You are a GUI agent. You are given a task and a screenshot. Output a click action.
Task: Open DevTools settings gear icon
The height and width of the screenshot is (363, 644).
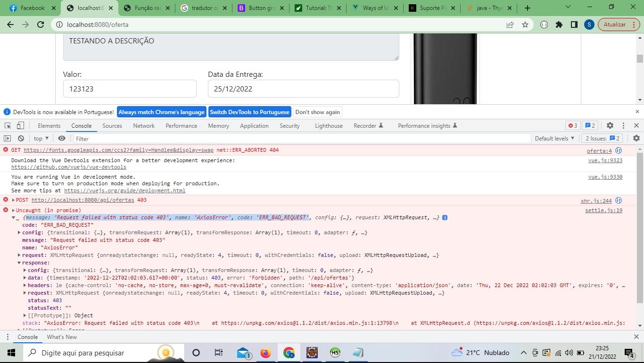(610, 125)
